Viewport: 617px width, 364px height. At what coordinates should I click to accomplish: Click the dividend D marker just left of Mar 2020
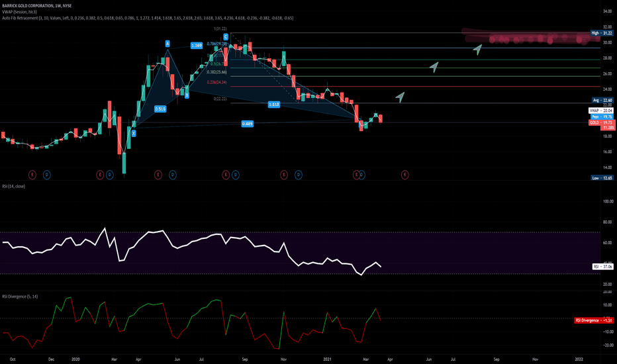click(109, 174)
